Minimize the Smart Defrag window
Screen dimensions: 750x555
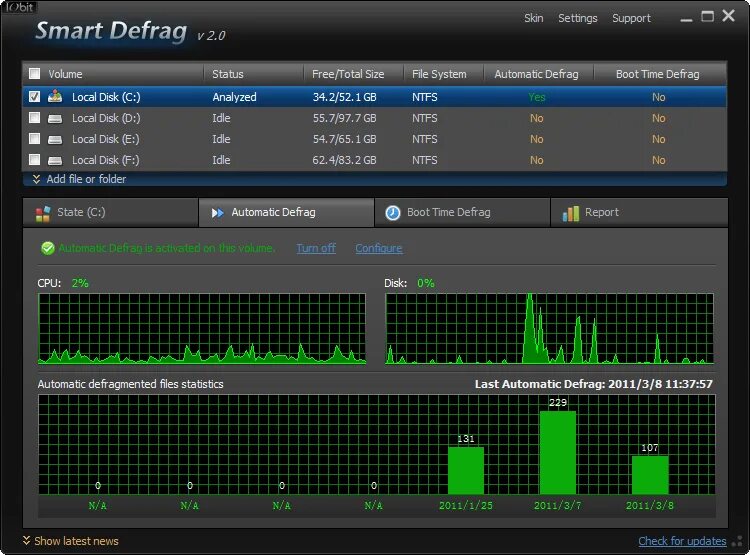tap(686, 18)
